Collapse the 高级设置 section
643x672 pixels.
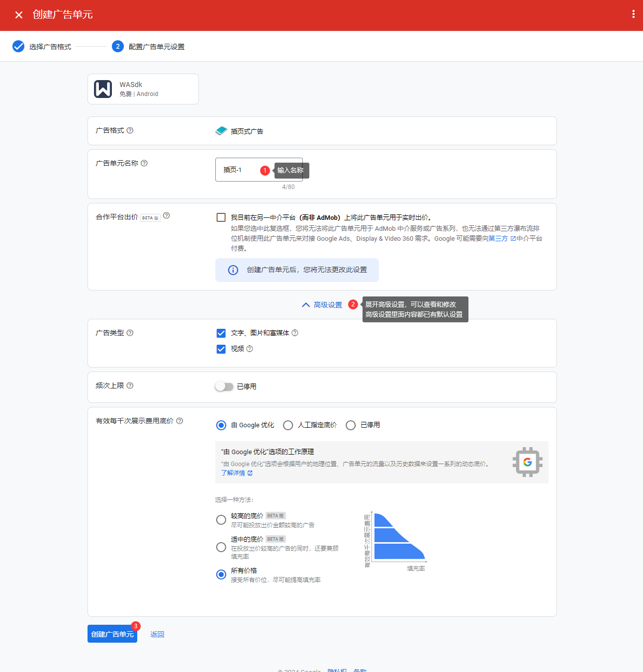(322, 305)
